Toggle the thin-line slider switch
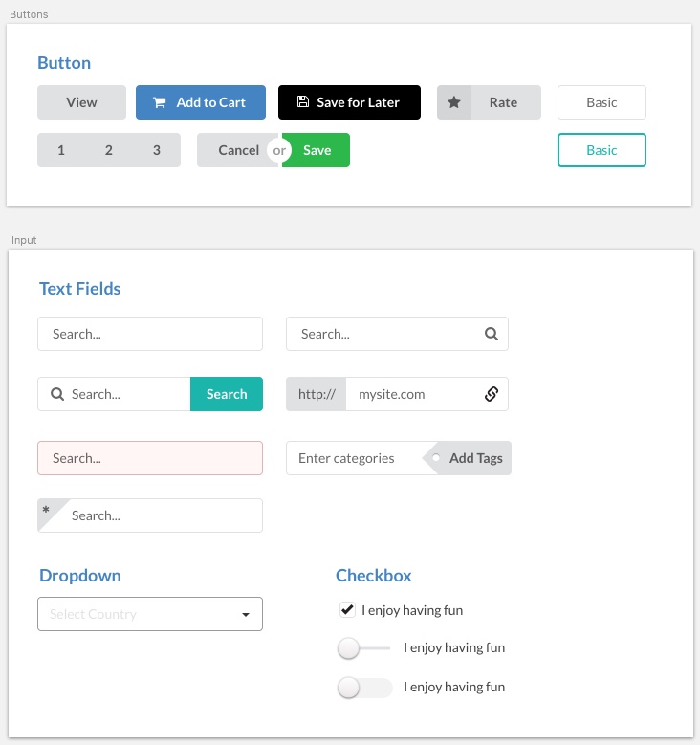The image size is (700, 745). click(364, 648)
